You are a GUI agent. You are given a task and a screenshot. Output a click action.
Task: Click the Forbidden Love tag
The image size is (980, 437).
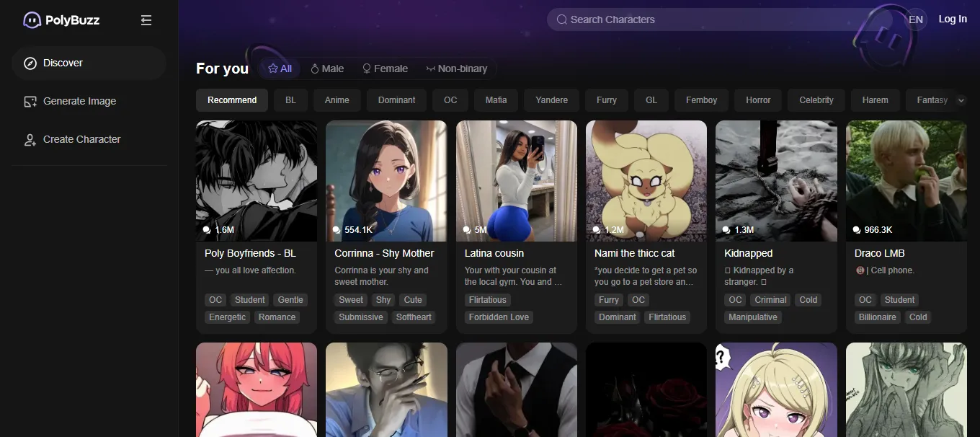pyautogui.click(x=499, y=317)
